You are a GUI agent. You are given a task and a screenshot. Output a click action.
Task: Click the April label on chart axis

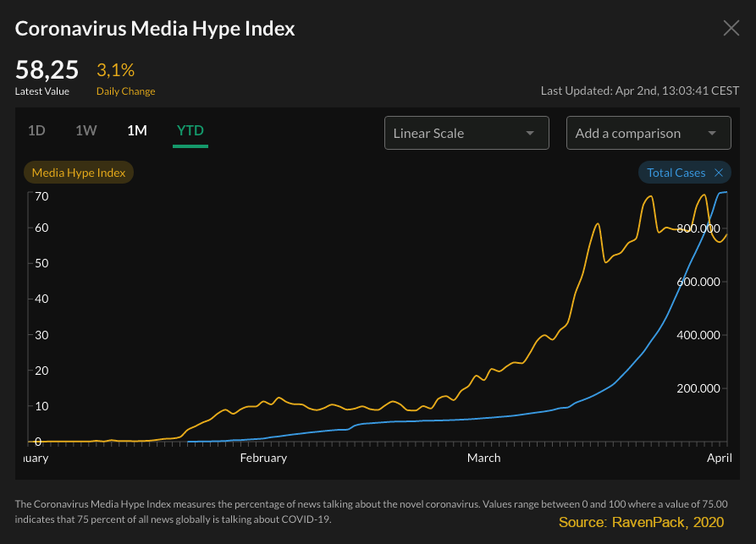coord(720,458)
